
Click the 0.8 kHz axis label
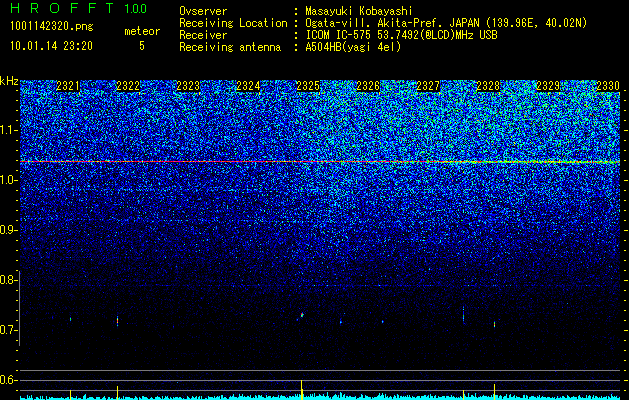pos(9,280)
